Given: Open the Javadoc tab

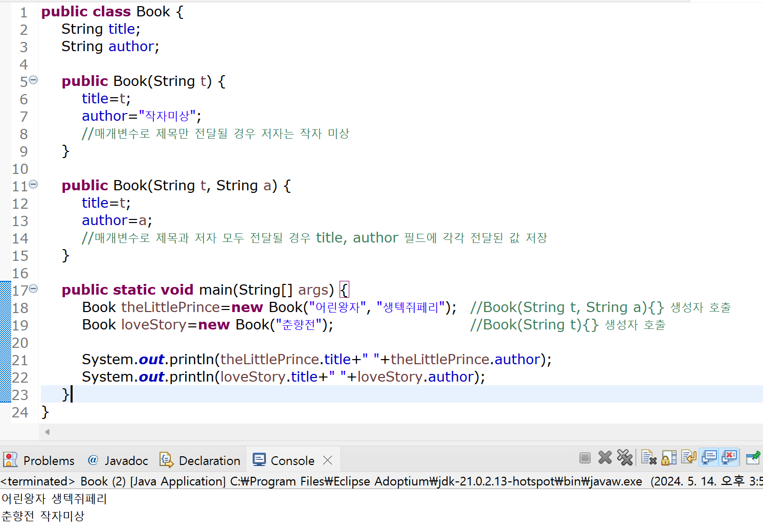Looking at the screenshot, I should pos(118,460).
